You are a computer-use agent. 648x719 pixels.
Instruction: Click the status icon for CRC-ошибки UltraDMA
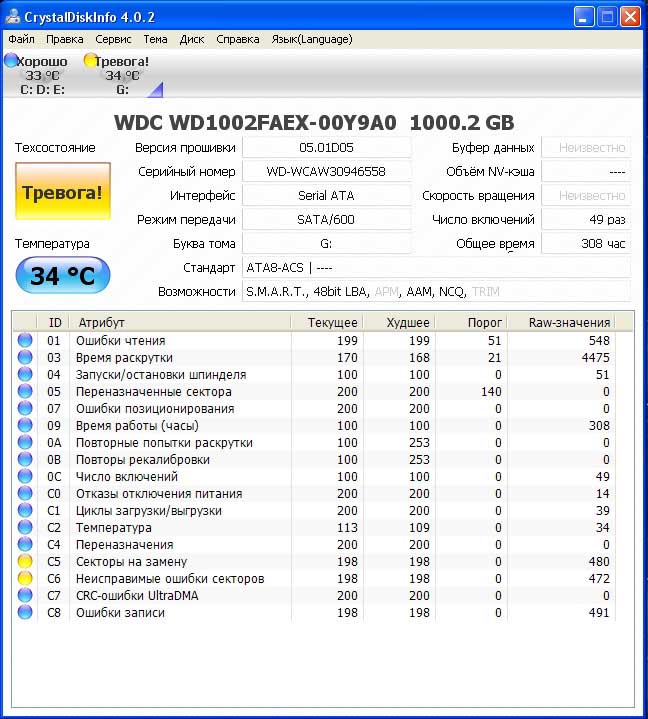[25, 595]
